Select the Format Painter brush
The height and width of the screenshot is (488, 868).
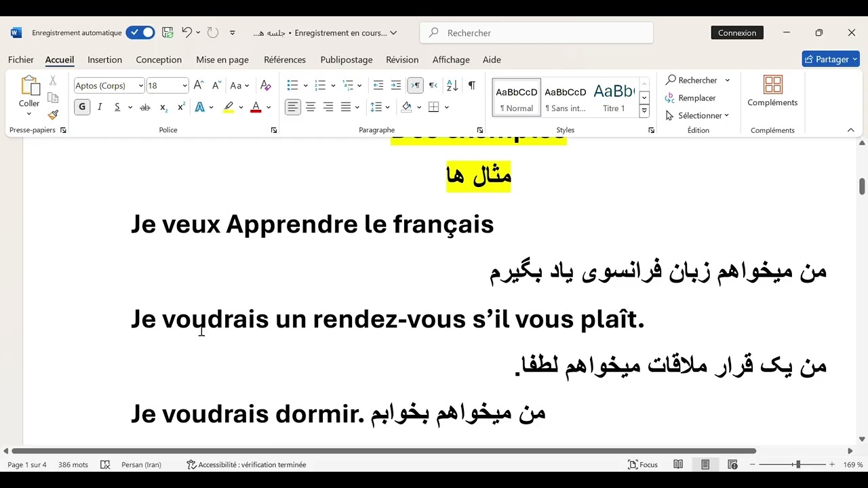pyautogui.click(x=53, y=115)
